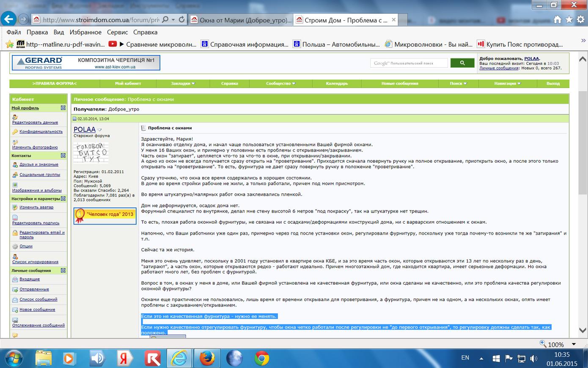
Task: Click Выход to log out
Action: (x=553, y=83)
